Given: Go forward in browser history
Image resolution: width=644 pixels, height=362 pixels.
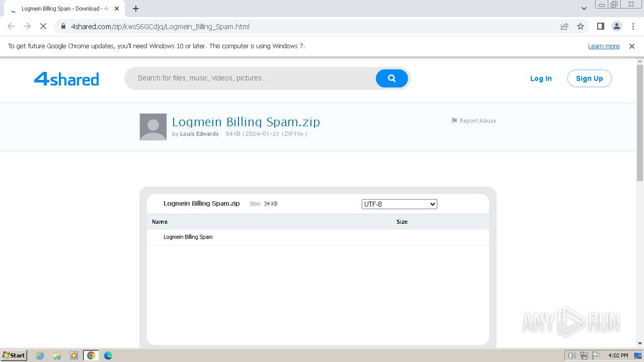Looking at the screenshot, I should pyautogui.click(x=27, y=26).
